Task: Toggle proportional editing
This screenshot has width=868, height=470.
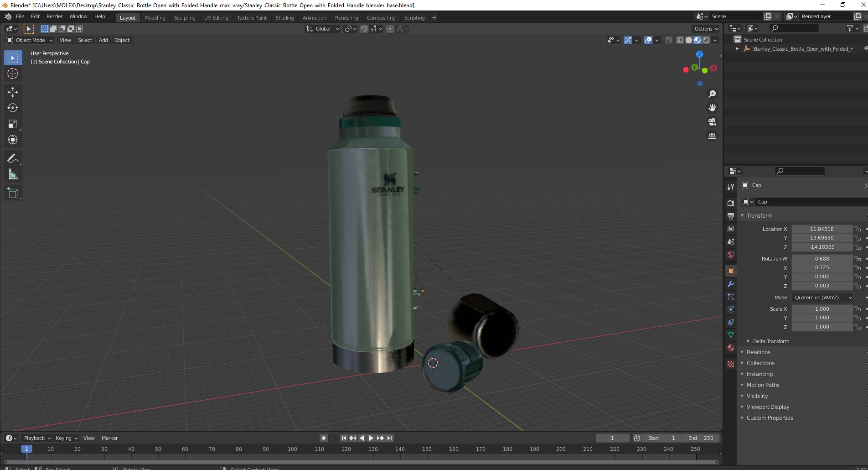Action: click(x=390, y=29)
